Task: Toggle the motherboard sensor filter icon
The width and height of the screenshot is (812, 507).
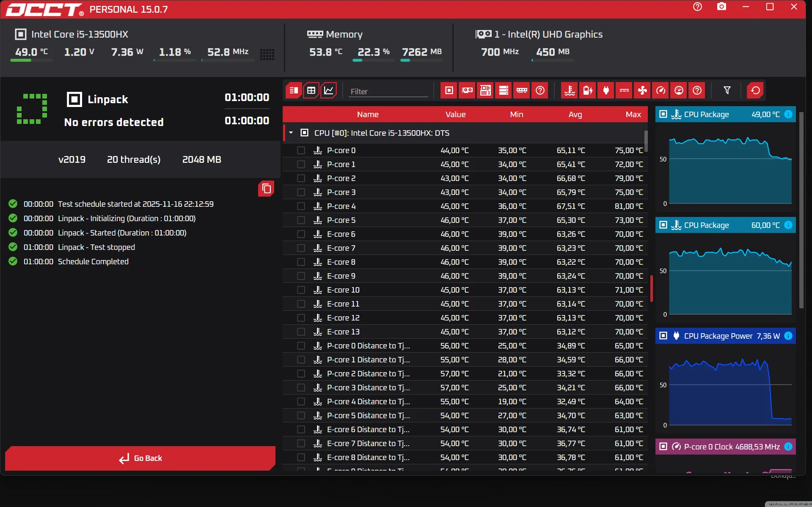Action: (485, 90)
